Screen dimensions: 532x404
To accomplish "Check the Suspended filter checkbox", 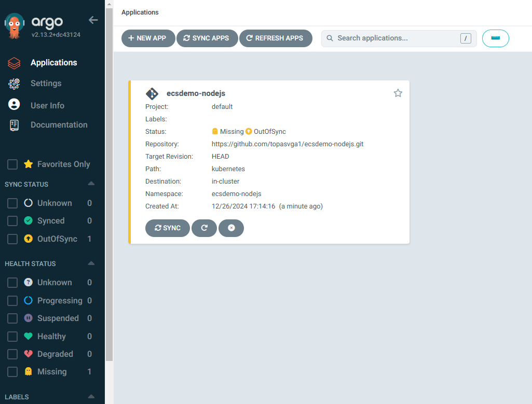I will coord(12,318).
